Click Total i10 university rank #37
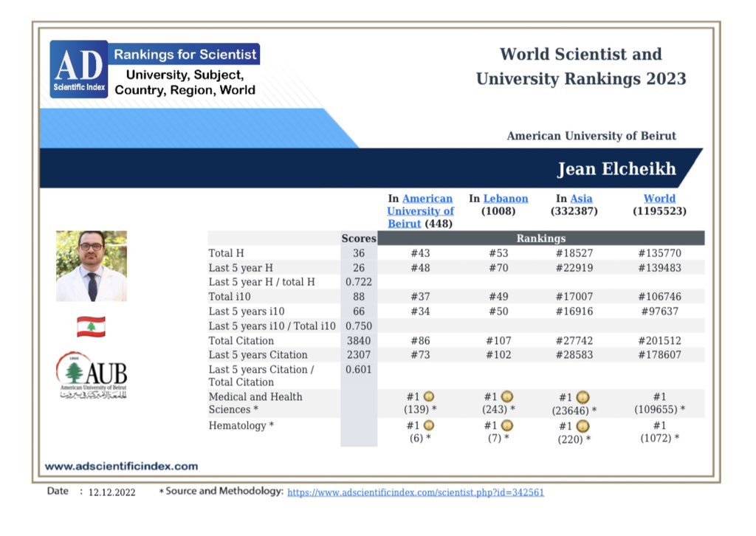 coord(420,297)
